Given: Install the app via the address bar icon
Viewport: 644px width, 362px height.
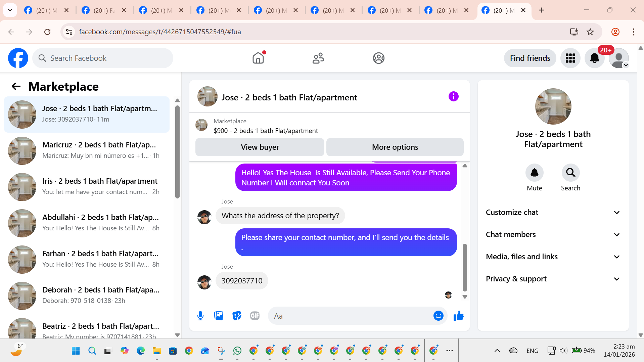Looking at the screenshot, I should pos(574,32).
